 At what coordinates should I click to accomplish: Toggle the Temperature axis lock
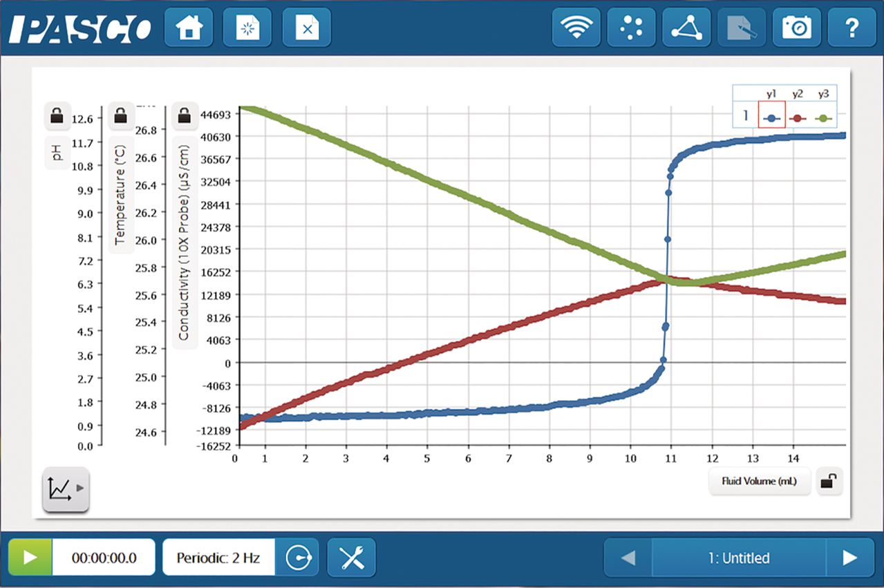[x=121, y=116]
